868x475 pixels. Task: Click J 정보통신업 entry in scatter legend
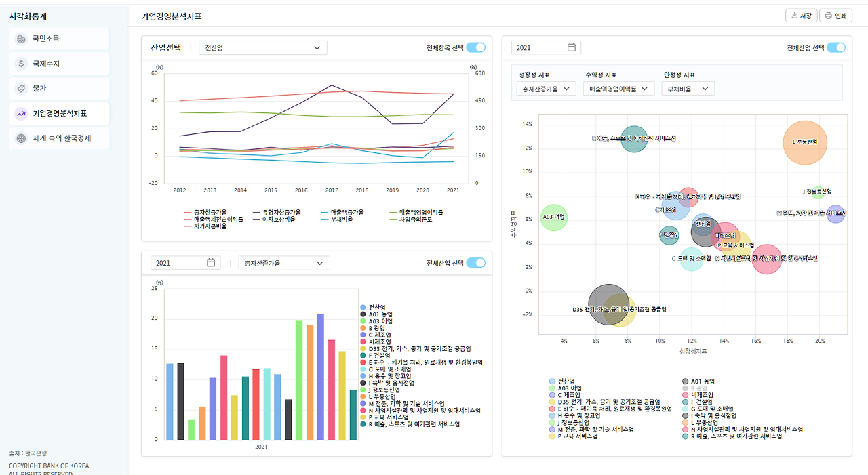click(x=569, y=422)
